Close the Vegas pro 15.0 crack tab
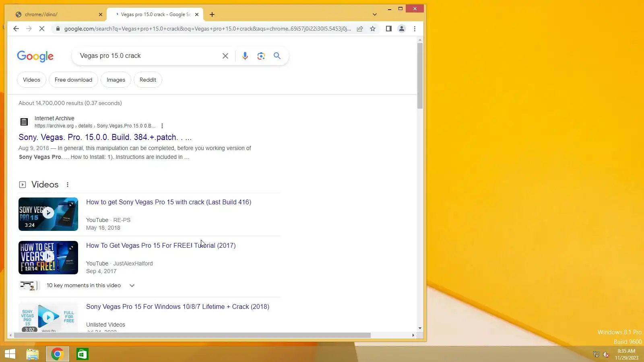Image resolution: width=644 pixels, height=362 pixels. (197, 14)
